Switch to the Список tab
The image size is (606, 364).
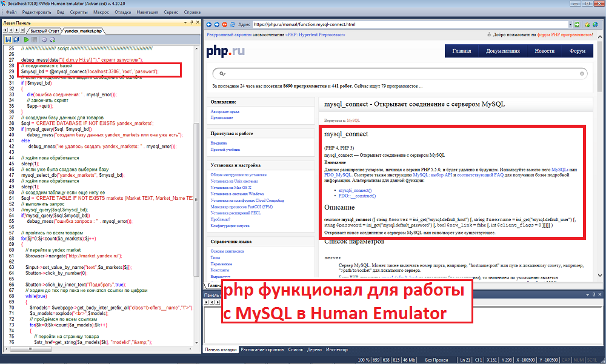tap(296, 349)
